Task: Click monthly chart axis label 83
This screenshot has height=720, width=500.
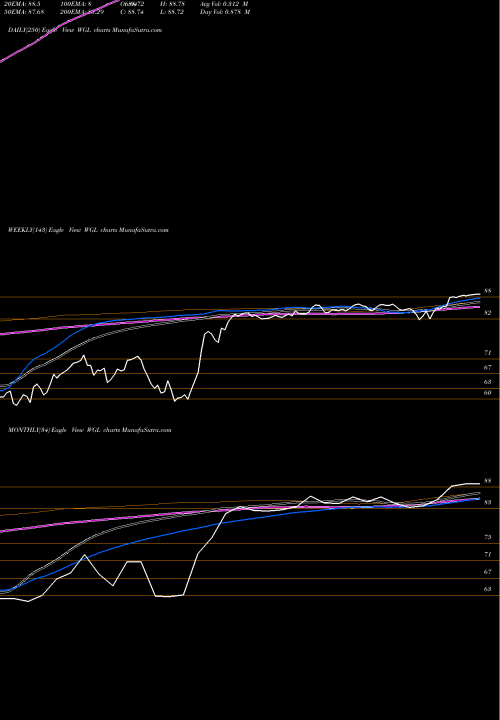Action: (x=488, y=502)
